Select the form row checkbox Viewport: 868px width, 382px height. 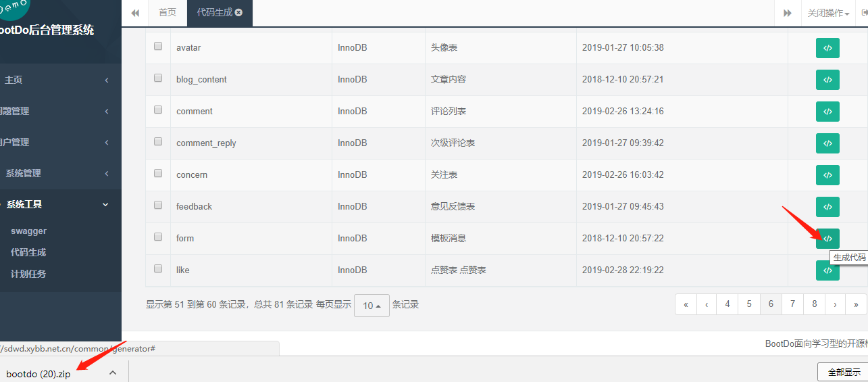click(158, 237)
